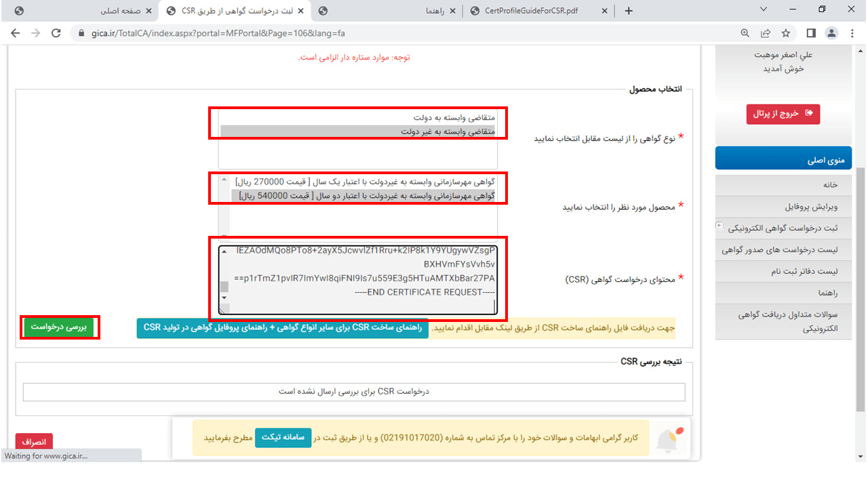Open new tab with plus button
This screenshot has height=488, width=868.
click(629, 11)
